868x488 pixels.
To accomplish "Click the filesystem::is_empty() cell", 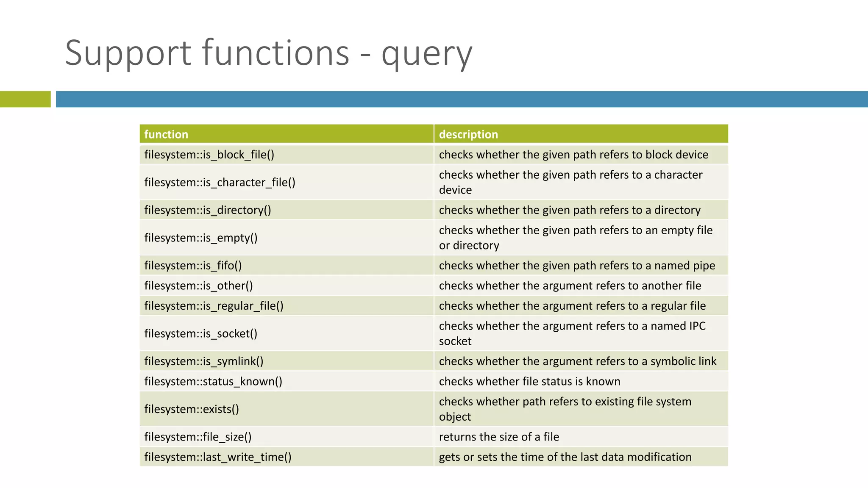I will click(287, 238).
